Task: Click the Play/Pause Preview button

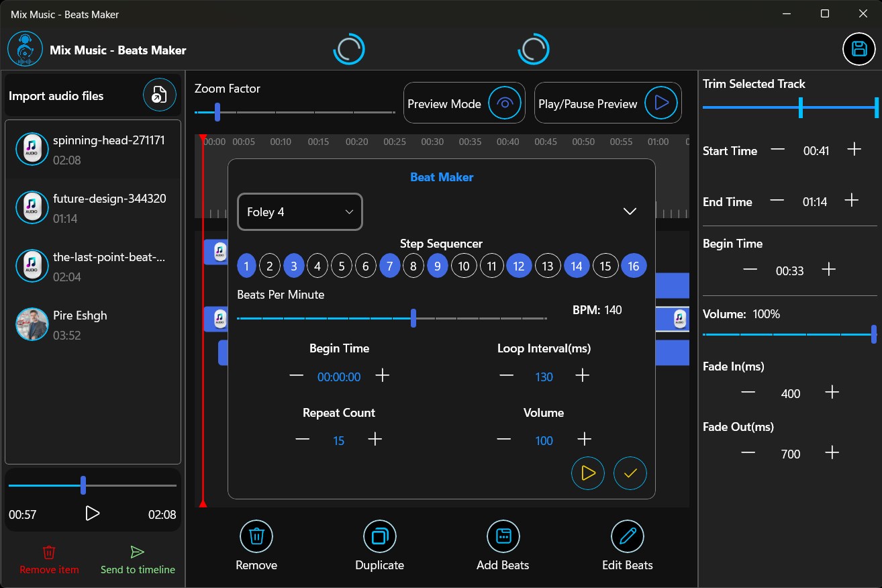Action: [607, 103]
